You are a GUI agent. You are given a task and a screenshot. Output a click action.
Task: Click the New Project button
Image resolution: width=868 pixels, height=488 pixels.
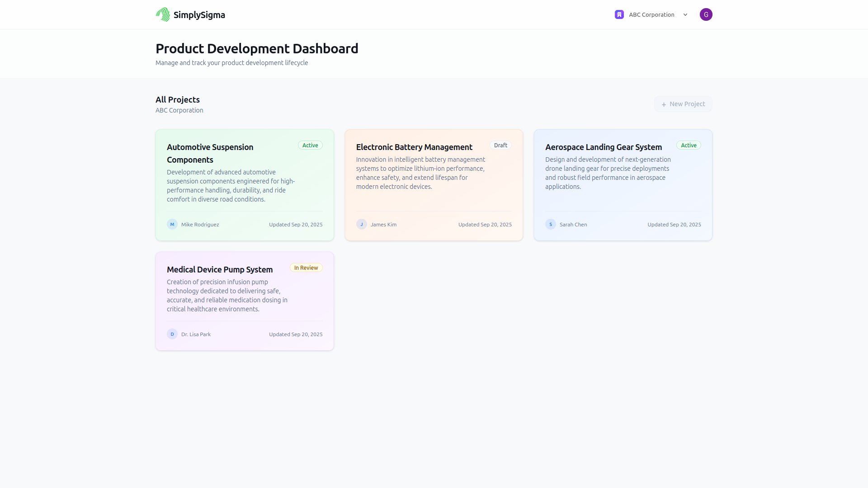[683, 104]
